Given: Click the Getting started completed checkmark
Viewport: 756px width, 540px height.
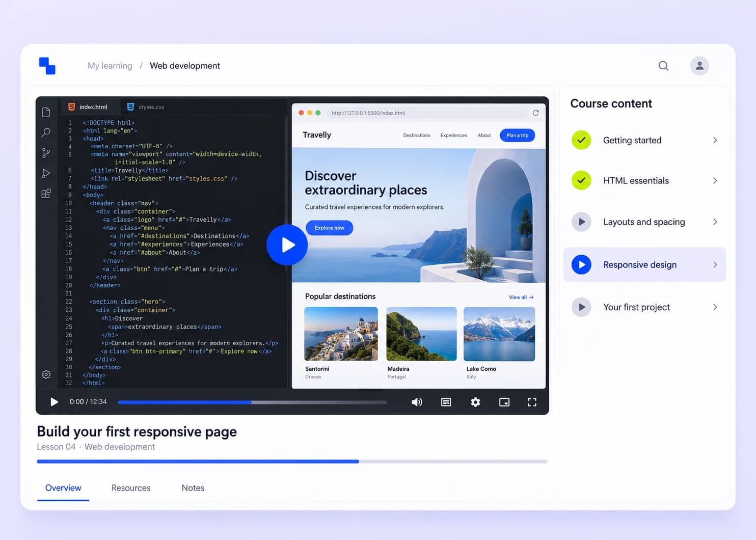Looking at the screenshot, I should [581, 140].
